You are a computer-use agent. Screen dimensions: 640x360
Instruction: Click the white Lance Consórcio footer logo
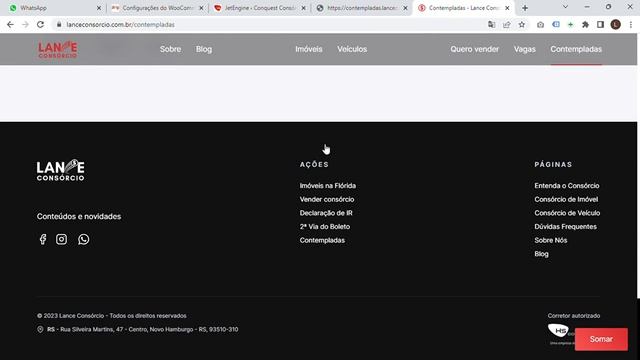[x=60, y=170]
